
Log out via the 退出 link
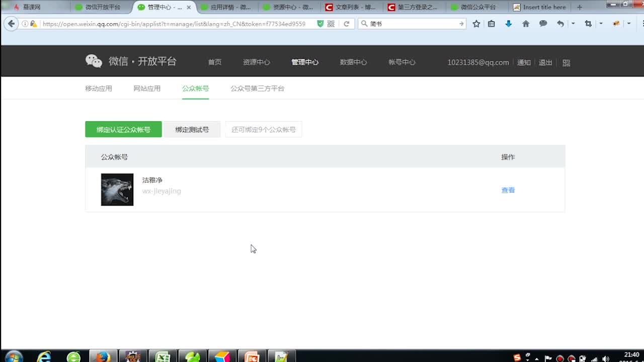[545, 62]
